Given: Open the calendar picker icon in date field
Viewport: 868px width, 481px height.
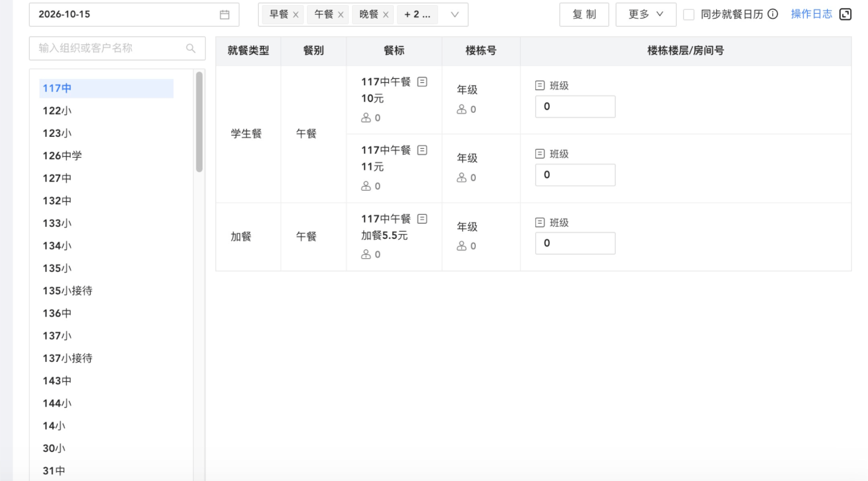Looking at the screenshot, I should (224, 15).
